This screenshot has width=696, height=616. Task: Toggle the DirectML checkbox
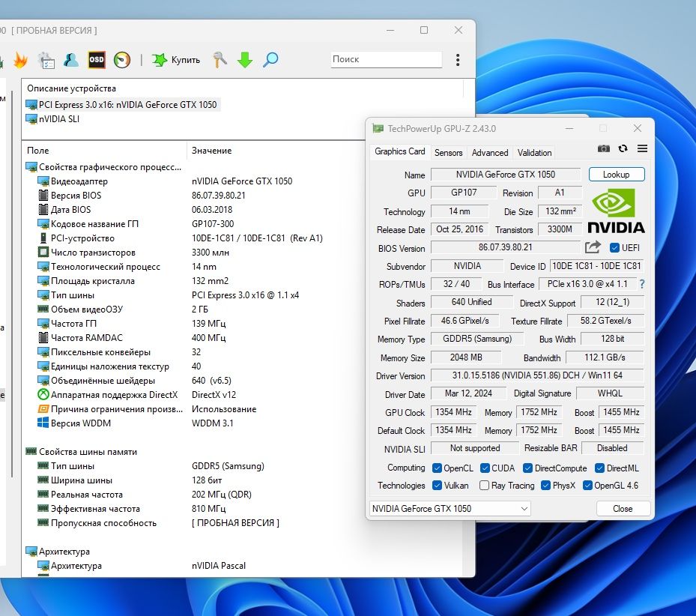(599, 468)
